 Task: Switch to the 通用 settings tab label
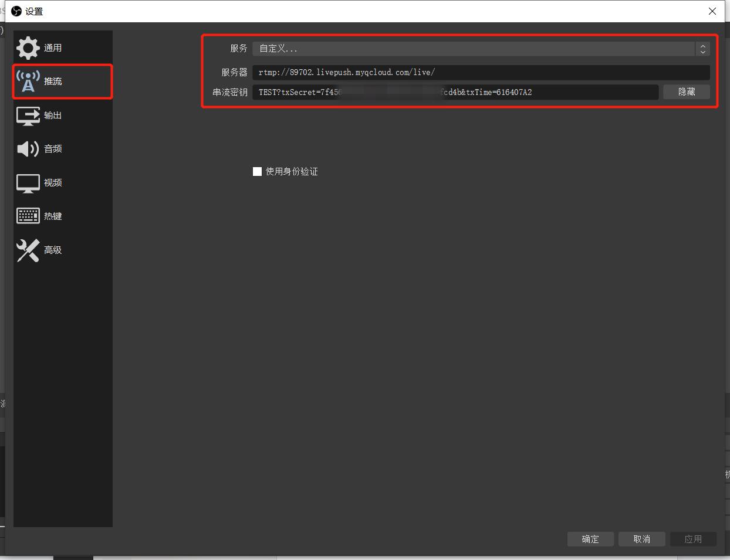click(x=53, y=48)
